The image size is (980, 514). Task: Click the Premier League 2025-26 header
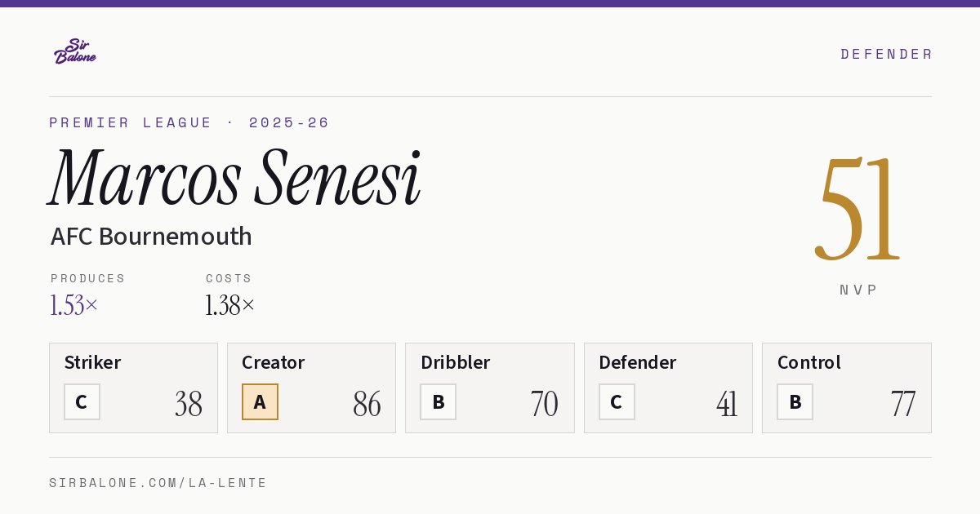click(189, 122)
